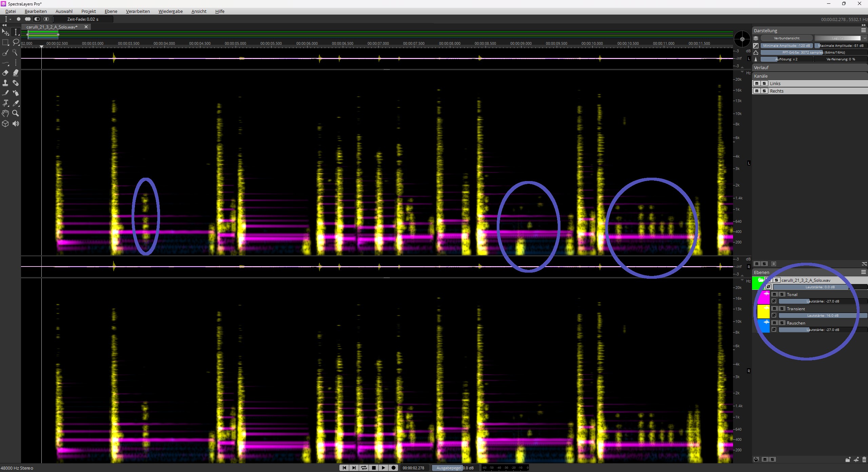Select the lasso selection tool
The width and height of the screenshot is (868, 472).
click(x=16, y=42)
